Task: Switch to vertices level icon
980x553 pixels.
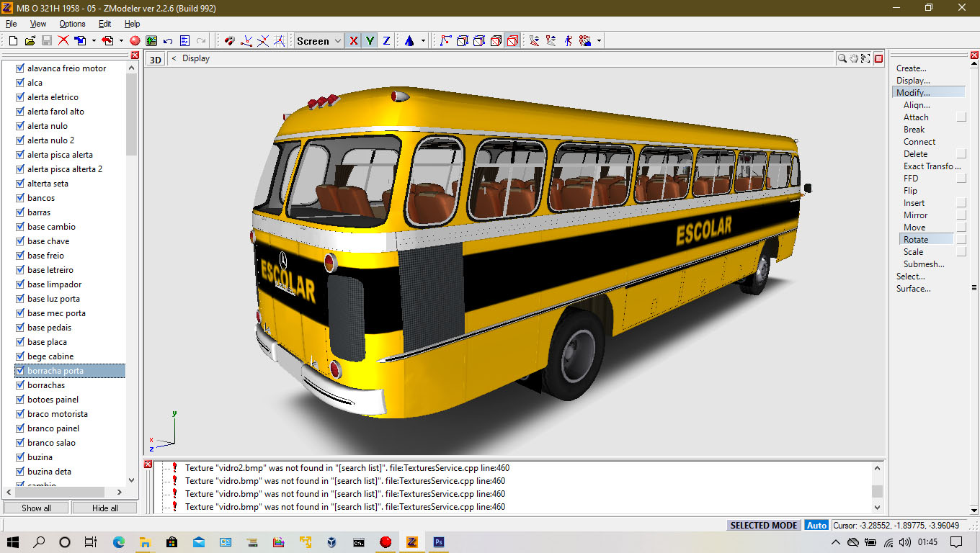Action: [x=446, y=41]
